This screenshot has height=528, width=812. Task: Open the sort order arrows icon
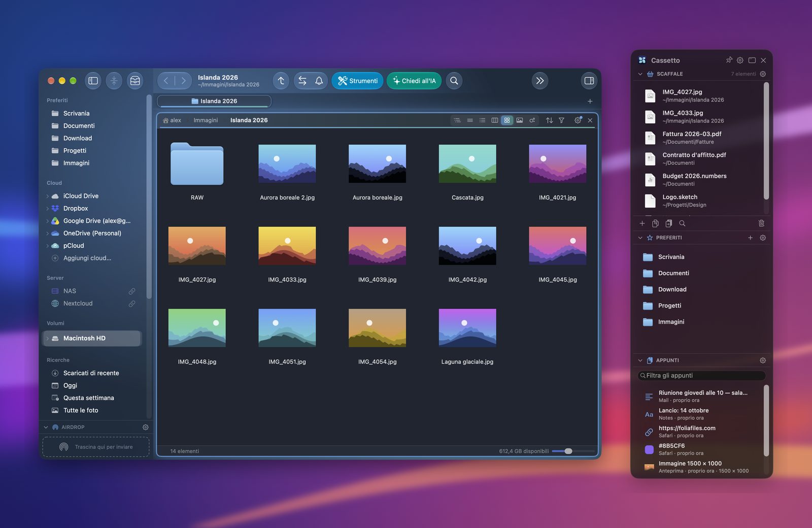point(549,120)
